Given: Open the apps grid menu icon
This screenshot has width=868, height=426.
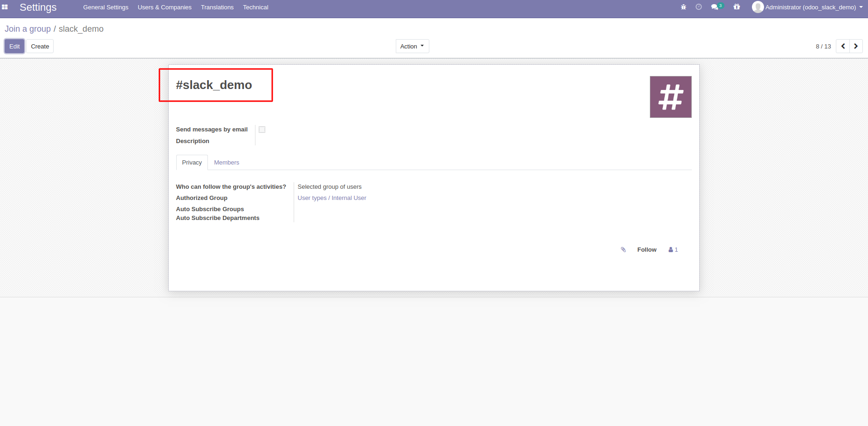Looking at the screenshot, I should coord(5,7).
